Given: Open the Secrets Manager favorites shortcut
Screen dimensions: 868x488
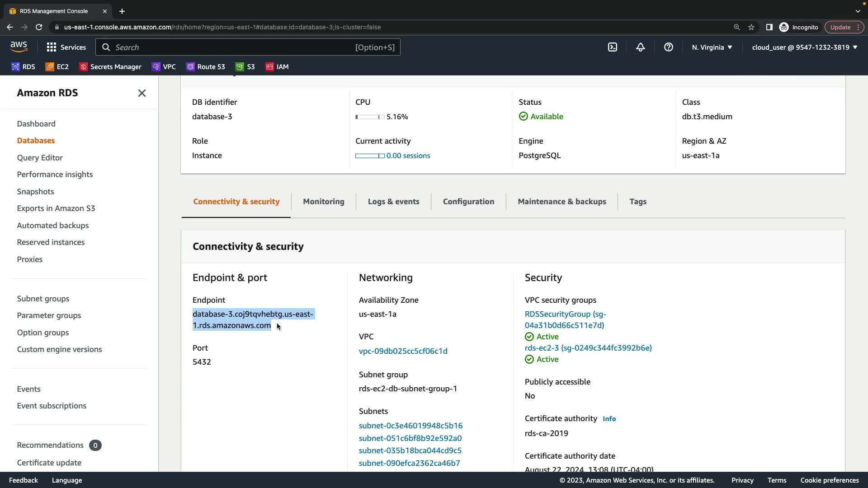Looking at the screenshot, I should 110,67.
